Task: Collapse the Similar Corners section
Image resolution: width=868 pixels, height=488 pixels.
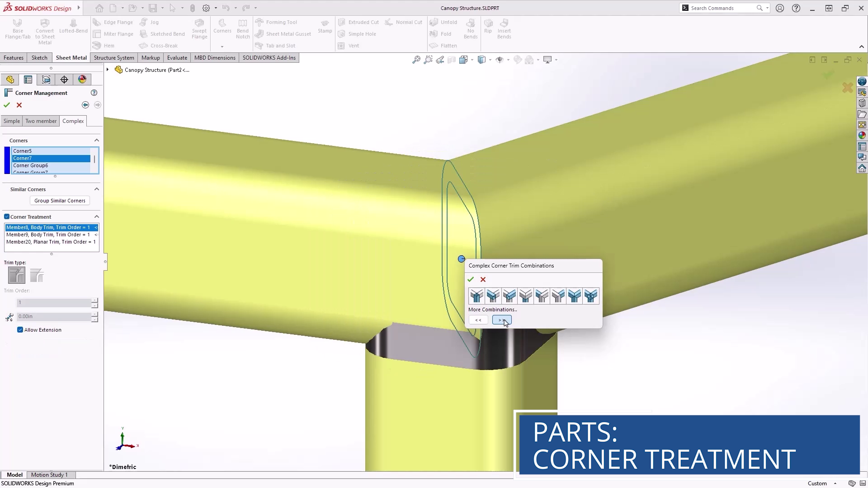Action: point(96,189)
